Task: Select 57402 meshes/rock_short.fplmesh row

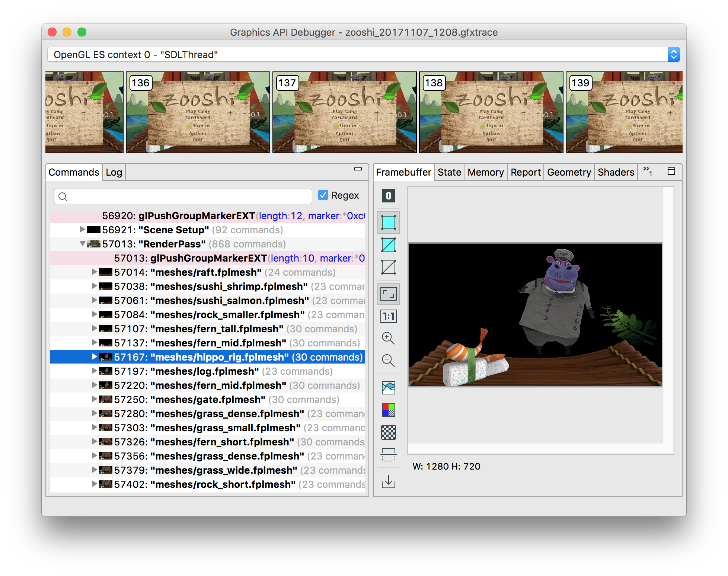Action: (207, 484)
